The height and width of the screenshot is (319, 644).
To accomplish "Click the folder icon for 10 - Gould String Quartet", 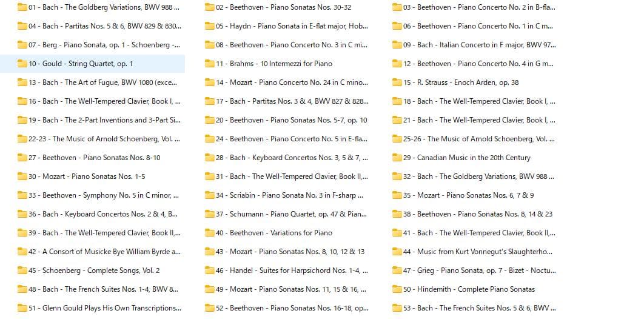I will pos(22,64).
